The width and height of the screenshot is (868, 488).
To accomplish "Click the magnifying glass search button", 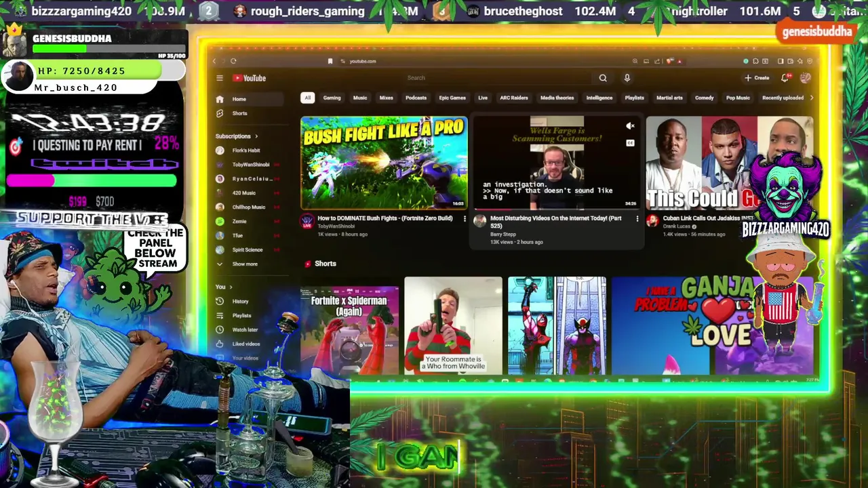I will click(603, 78).
